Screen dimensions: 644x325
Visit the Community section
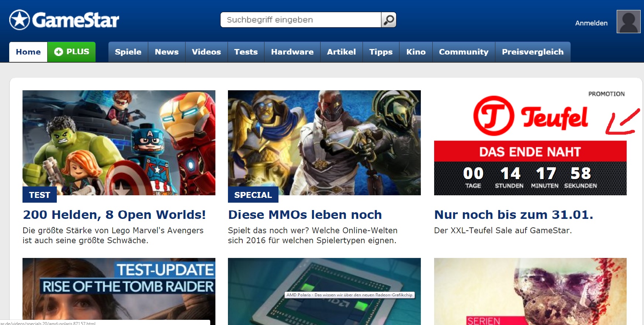tap(464, 52)
